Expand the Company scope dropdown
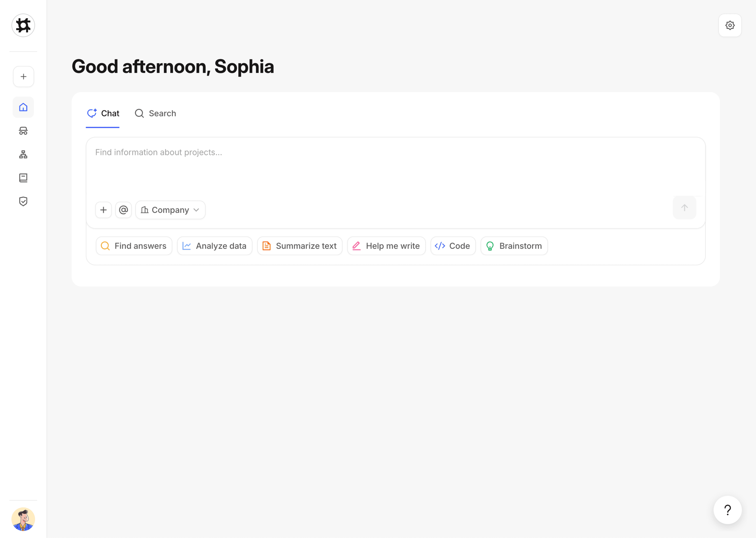This screenshot has width=756, height=538. (170, 210)
